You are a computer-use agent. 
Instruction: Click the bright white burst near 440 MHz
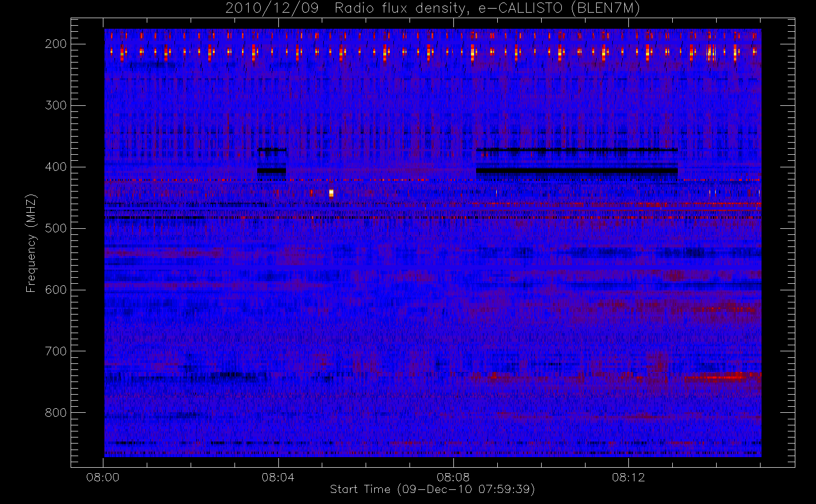tap(331, 193)
